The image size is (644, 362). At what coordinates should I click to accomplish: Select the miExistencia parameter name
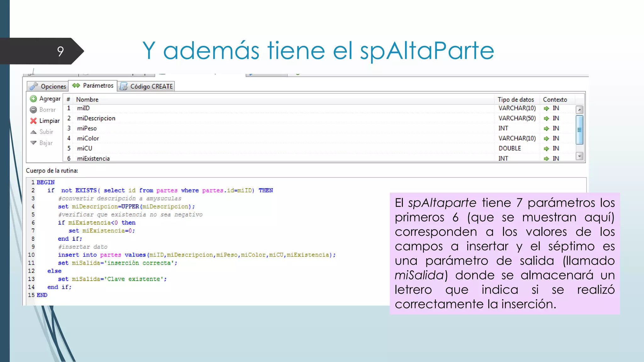point(93,158)
